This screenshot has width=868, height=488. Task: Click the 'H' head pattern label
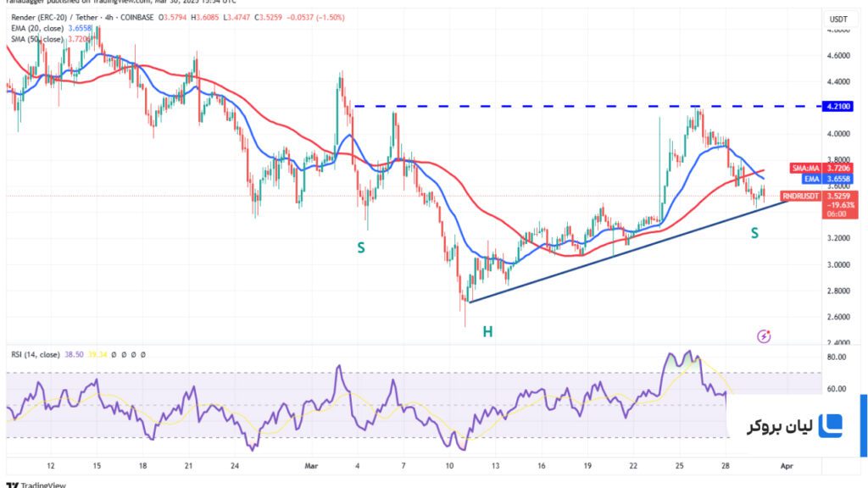487,331
